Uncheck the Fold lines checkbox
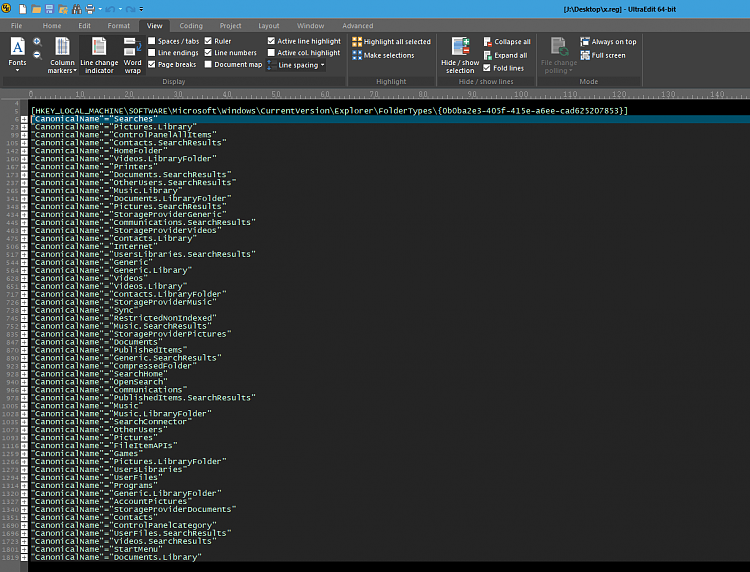The height and width of the screenshot is (572, 750). [487, 68]
